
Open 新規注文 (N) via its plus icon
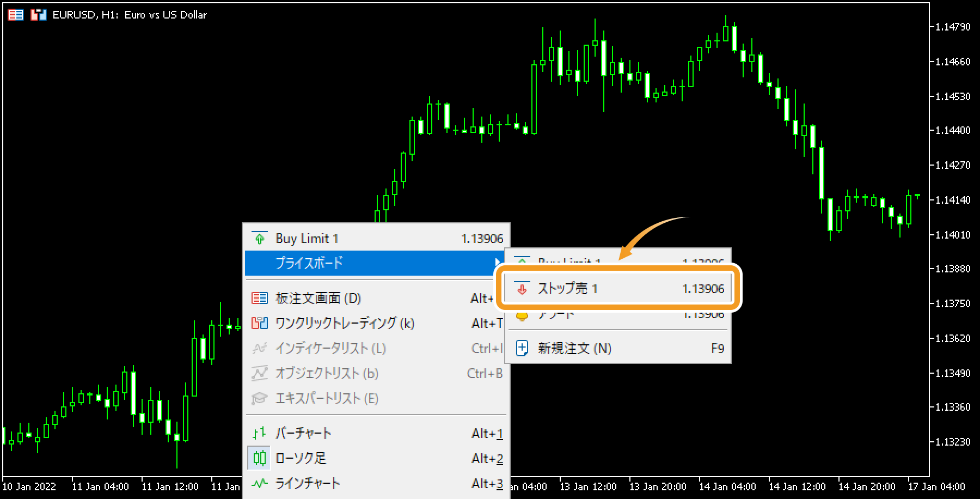[x=522, y=348]
